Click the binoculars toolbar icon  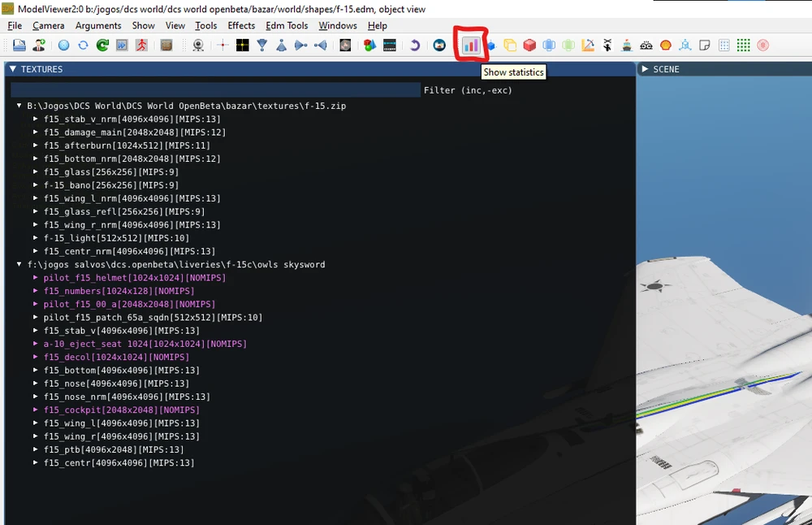click(x=646, y=45)
